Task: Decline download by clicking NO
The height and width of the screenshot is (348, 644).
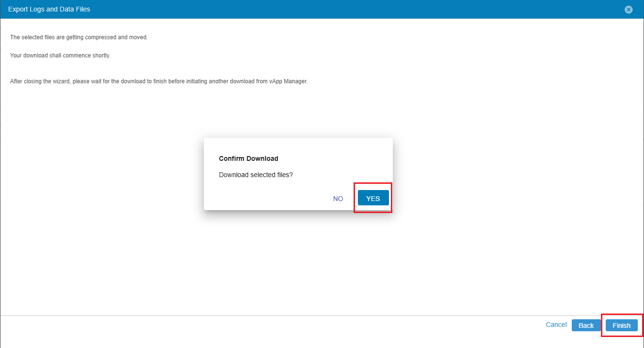Action: pos(338,199)
